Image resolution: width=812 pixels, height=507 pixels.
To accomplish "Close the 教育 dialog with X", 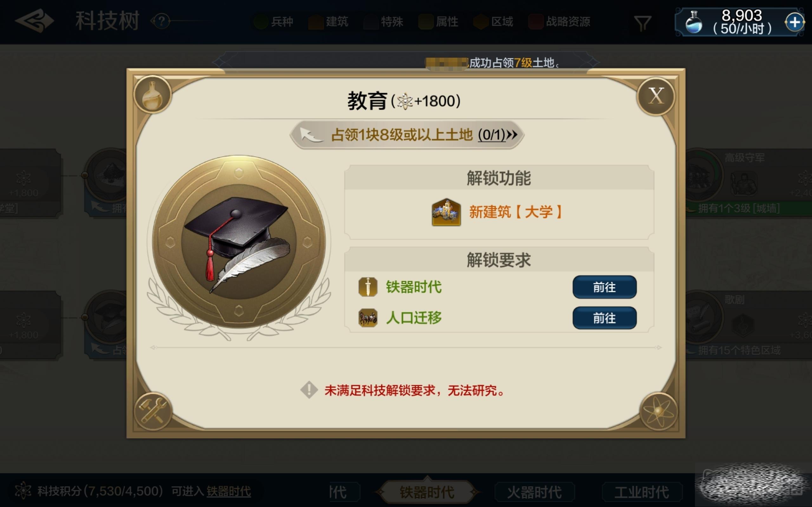I will coord(656,96).
